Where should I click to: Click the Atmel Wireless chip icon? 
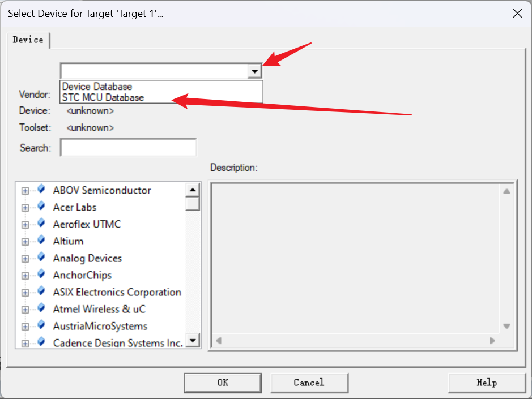click(41, 307)
